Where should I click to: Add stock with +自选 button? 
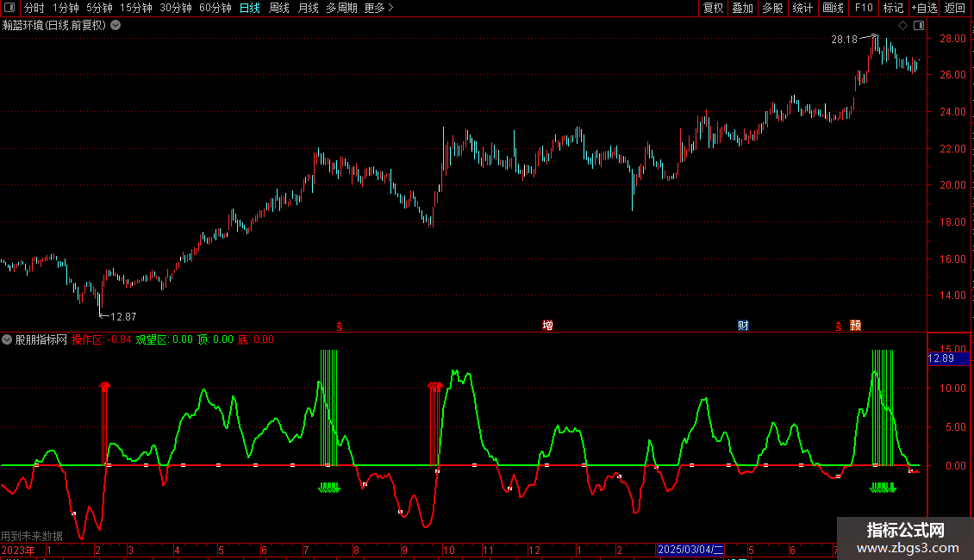click(924, 8)
